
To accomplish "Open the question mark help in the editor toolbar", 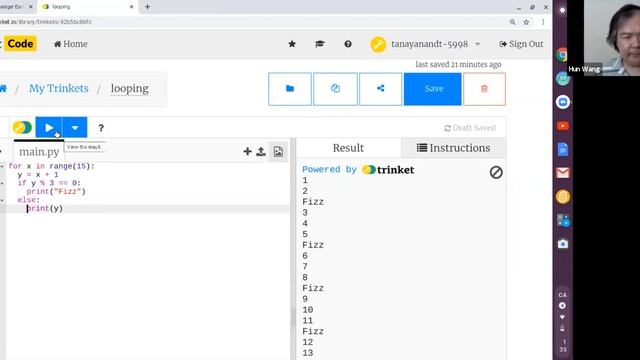I will pos(101,128).
